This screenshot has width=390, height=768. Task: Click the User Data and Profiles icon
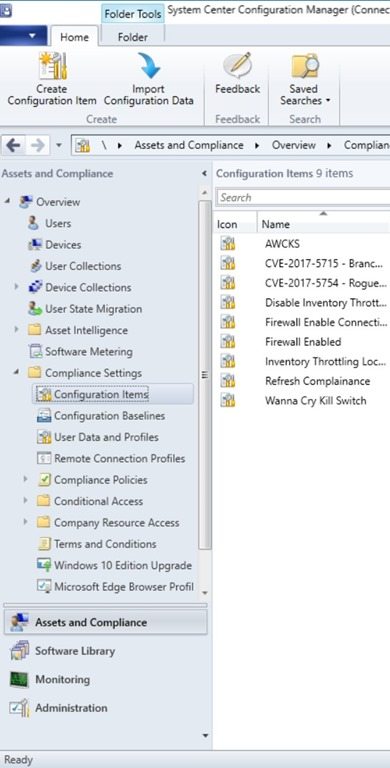pos(44,437)
